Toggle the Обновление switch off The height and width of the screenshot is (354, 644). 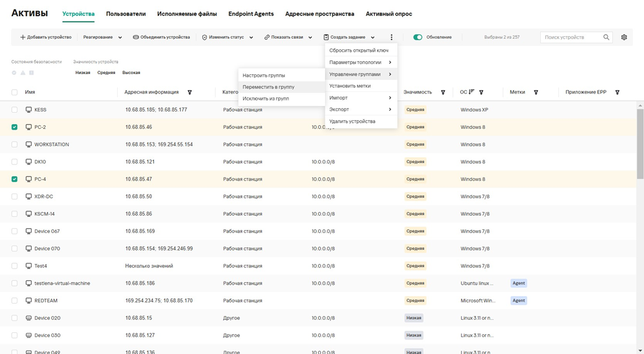coord(418,37)
